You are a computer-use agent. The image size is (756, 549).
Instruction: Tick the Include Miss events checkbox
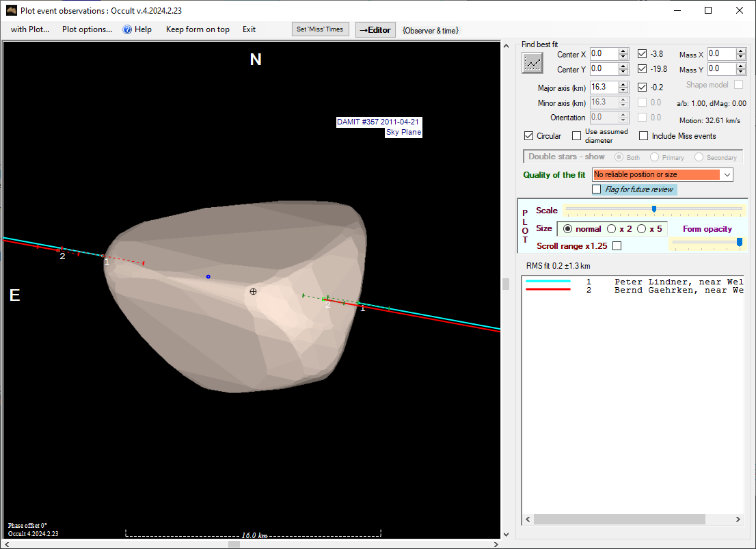pos(643,136)
